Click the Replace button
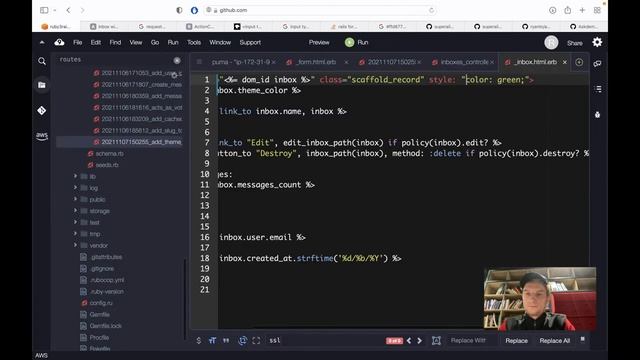The height and width of the screenshot is (360, 640). (516, 341)
